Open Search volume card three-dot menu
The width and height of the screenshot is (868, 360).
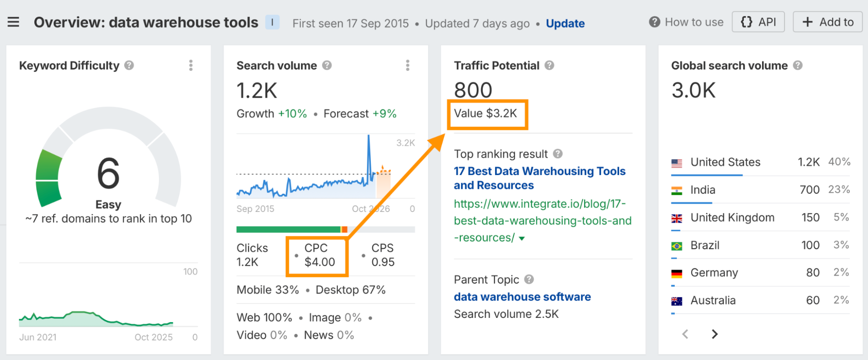[x=407, y=66]
